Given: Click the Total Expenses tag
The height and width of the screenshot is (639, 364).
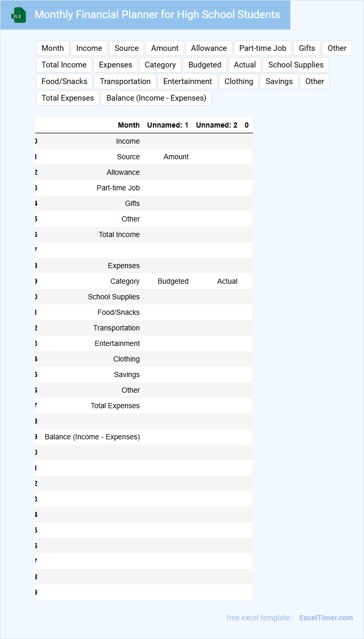Looking at the screenshot, I should pos(67,98).
